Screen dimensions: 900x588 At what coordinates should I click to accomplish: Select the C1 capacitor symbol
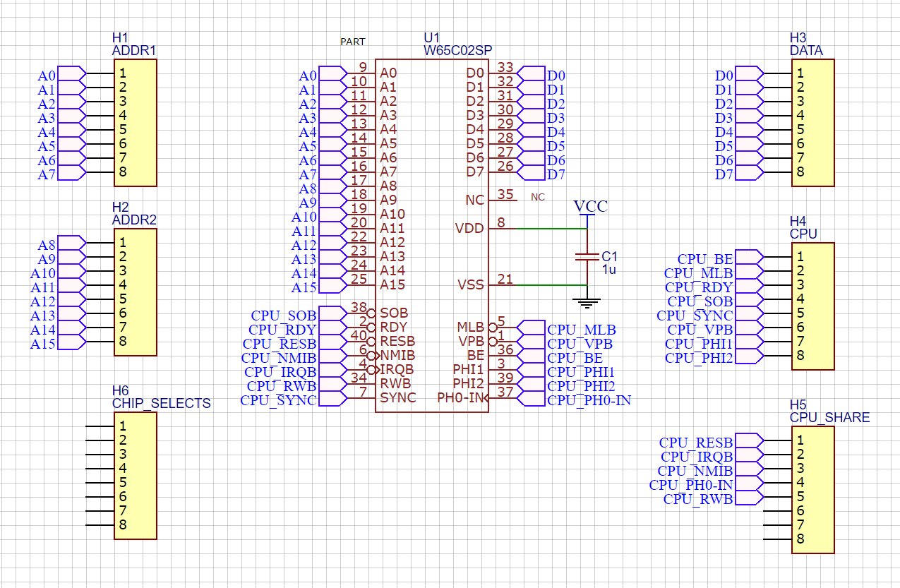(583, 256)
